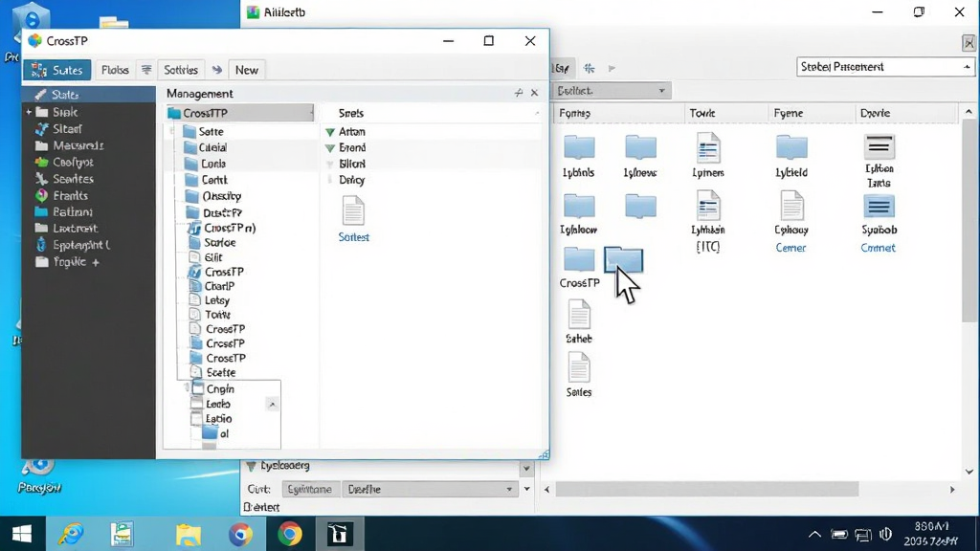Open the Deafhe dropdown
The width and height of the screenshot is (980, 551).
[430, 489]
